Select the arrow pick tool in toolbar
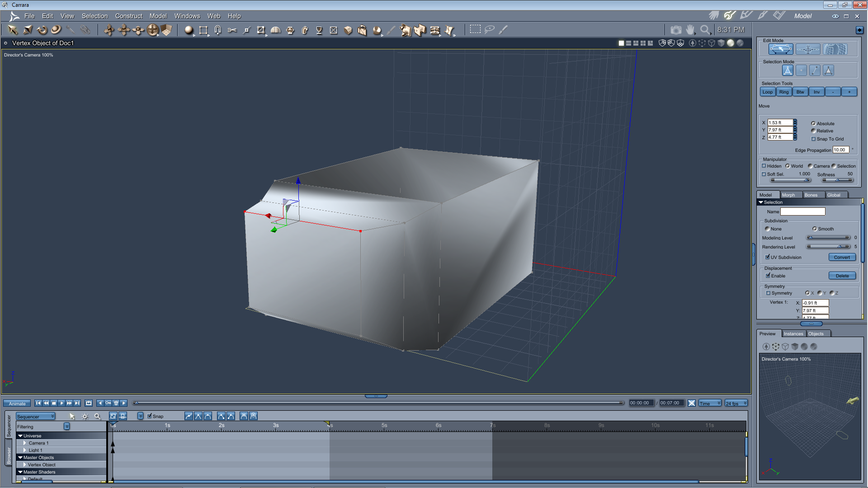868x488 pixels. pyautogui.click(x=13, y=30)
